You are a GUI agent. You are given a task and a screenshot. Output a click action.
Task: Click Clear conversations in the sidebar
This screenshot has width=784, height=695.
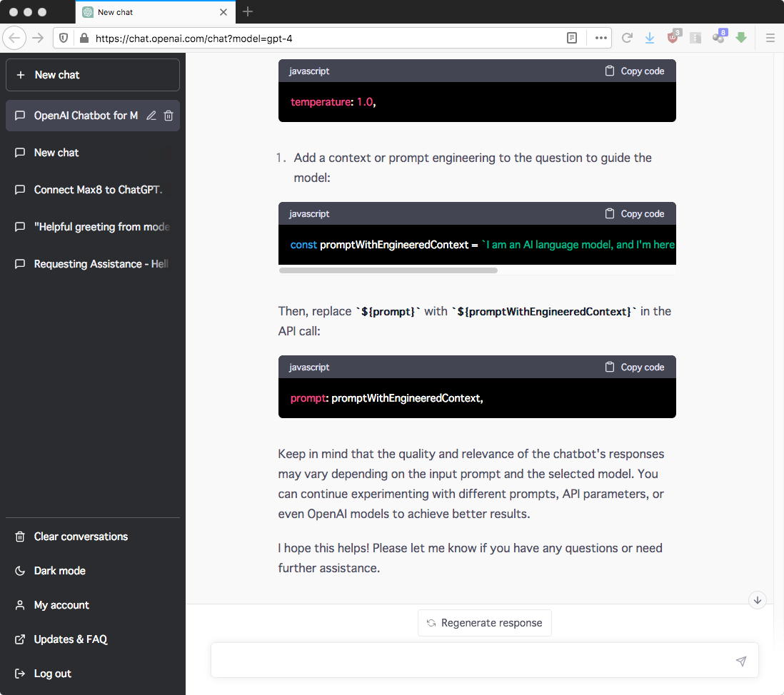tap(93, 537)
